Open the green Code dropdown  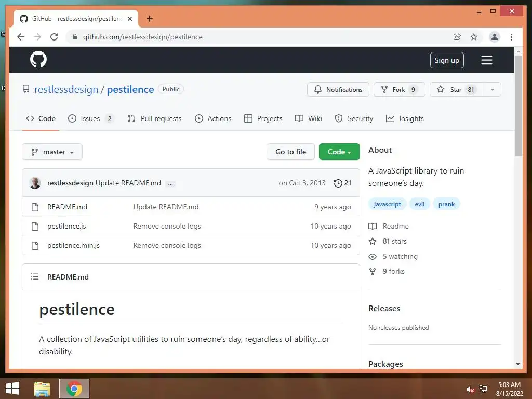tap(339, 152)
